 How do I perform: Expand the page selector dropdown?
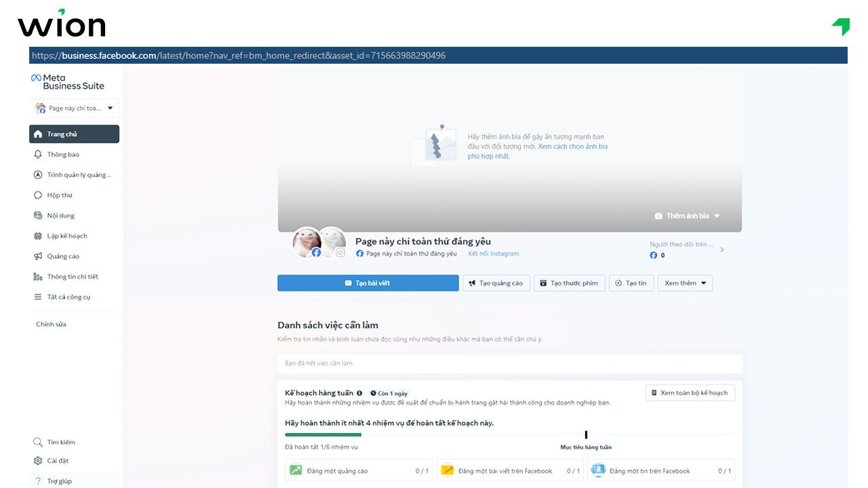110,108
